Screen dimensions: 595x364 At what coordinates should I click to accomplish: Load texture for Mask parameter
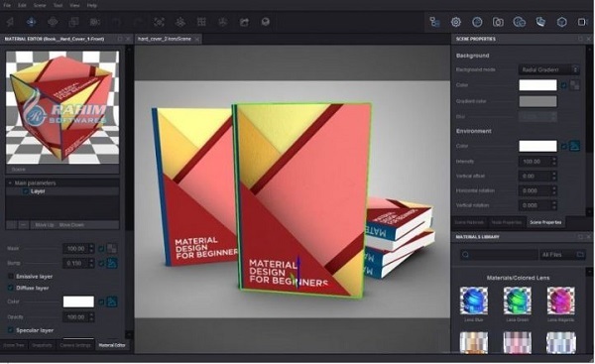pyautogui.click(x=112, y=249)
